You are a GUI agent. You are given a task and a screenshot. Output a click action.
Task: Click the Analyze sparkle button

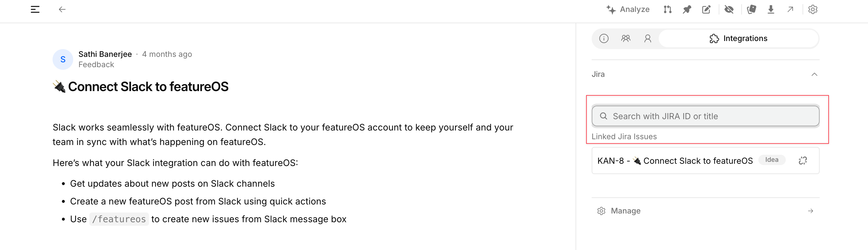[627, 9]
